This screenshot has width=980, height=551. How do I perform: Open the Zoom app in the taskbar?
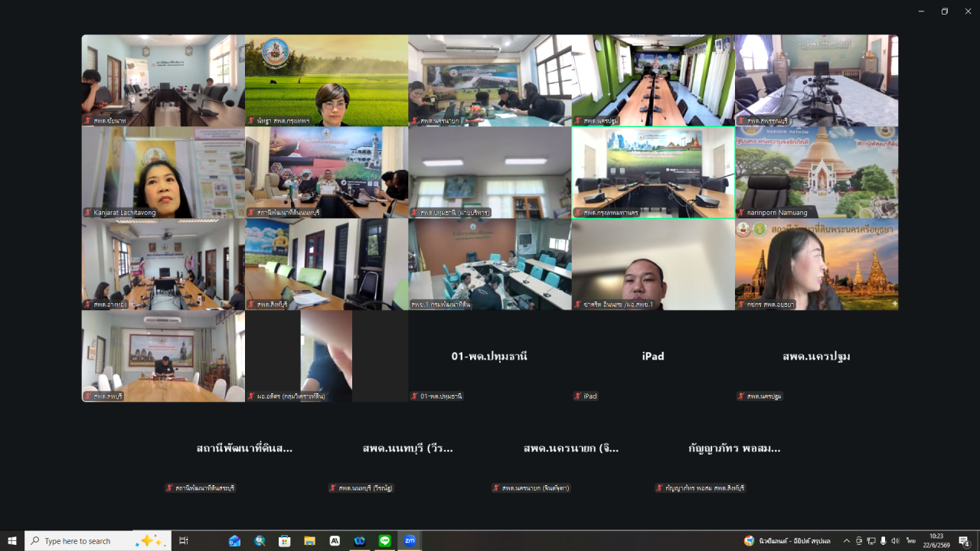point(410,541)
